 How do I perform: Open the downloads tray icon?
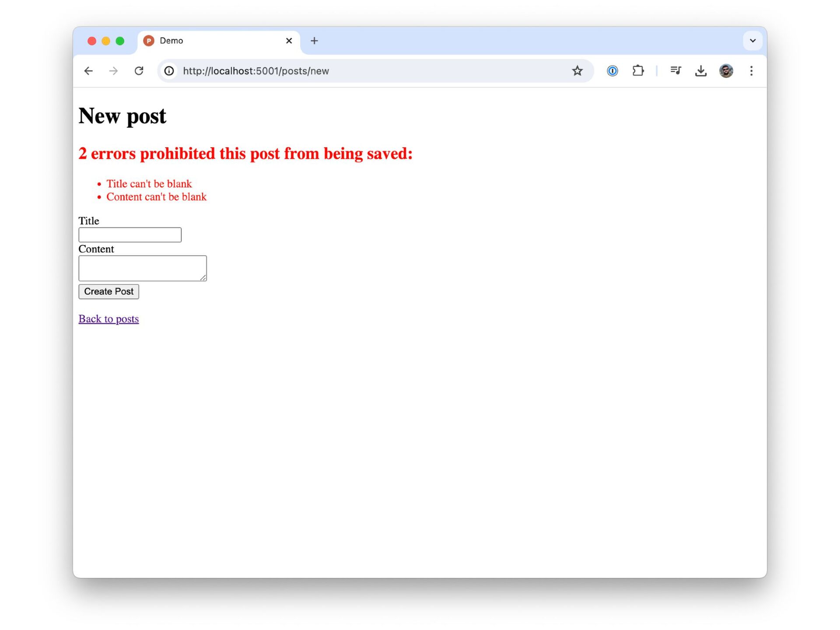tap(700, 71)
